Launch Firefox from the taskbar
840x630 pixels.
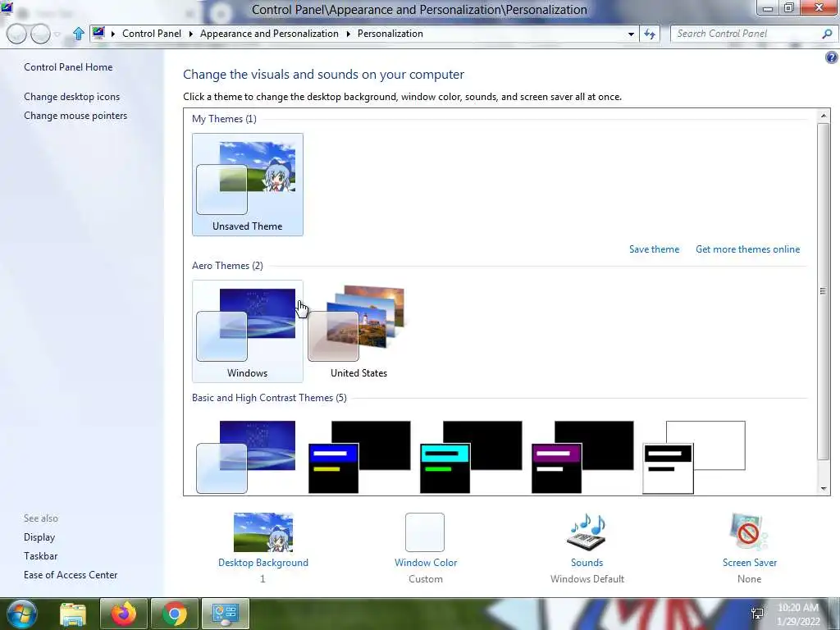pyautogui.click(x=124, y=614)
